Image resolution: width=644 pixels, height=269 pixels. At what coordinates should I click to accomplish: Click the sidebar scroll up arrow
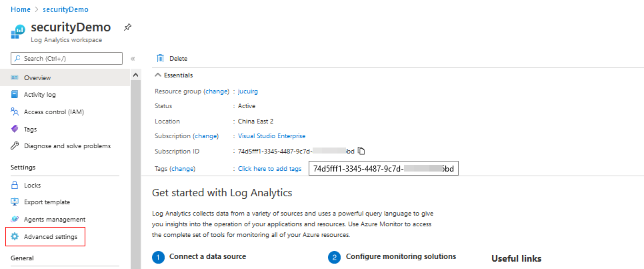[x=135, y=75]
